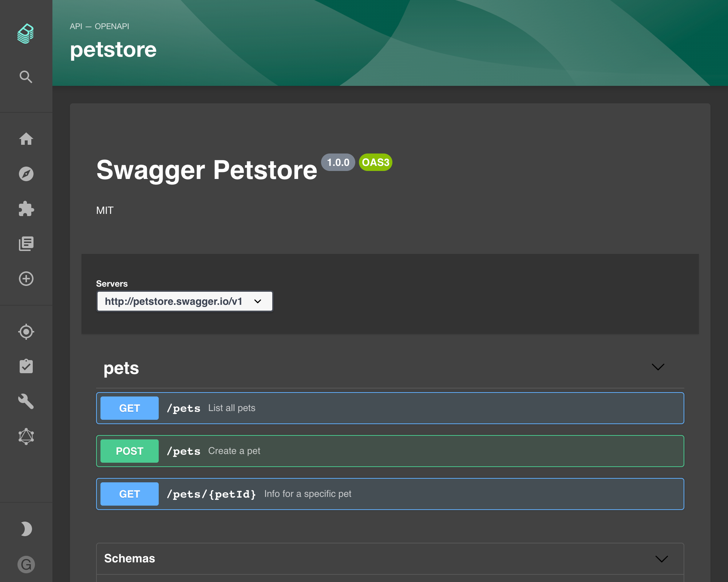Open the puzzle-piece APIs icon
The image size is (728, 582).
pos(26,208)
